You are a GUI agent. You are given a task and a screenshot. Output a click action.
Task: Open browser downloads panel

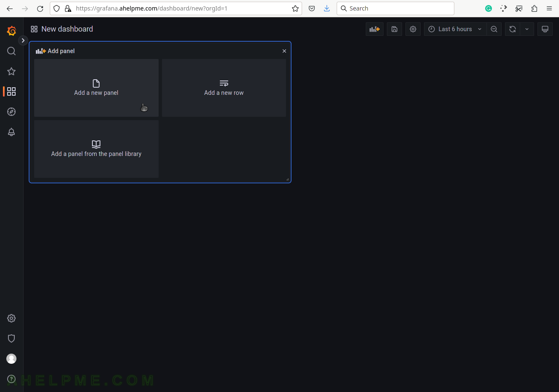(327, 8)
